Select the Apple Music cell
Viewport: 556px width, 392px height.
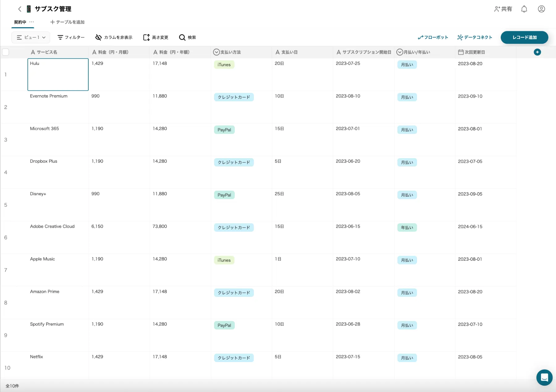click(58, 270)
